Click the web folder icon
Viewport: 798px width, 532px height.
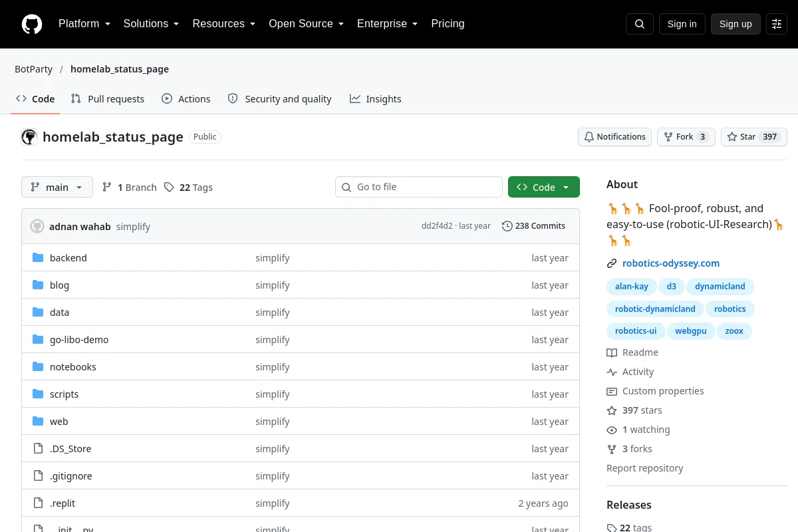point(38,421)
